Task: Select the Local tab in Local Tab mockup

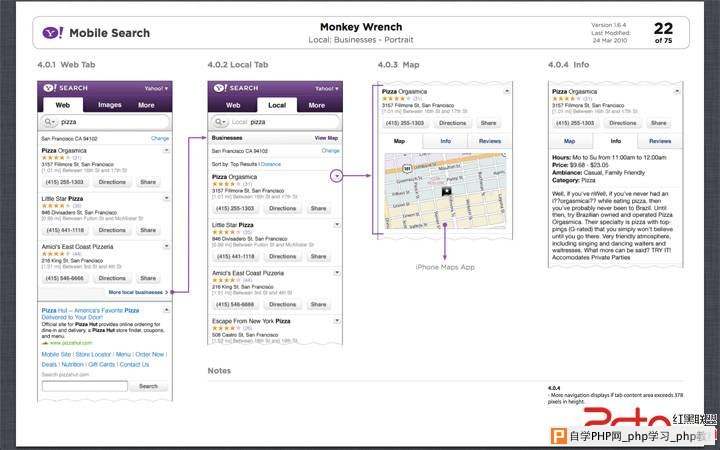Action: coord(277,105)
